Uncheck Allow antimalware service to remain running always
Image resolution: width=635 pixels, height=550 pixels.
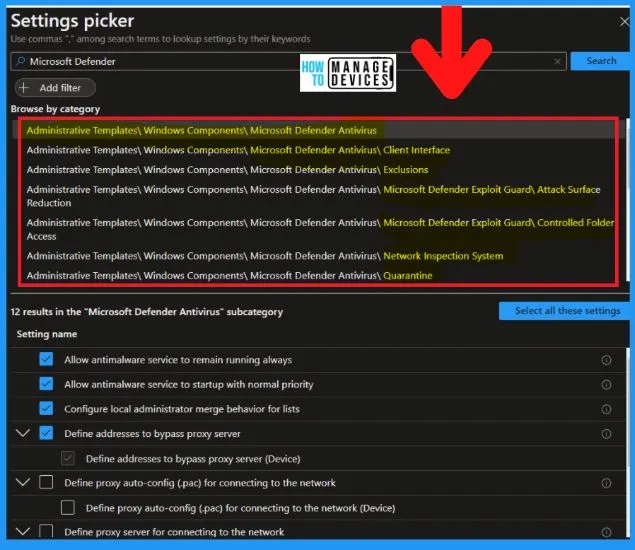click(x=46, y=359)
